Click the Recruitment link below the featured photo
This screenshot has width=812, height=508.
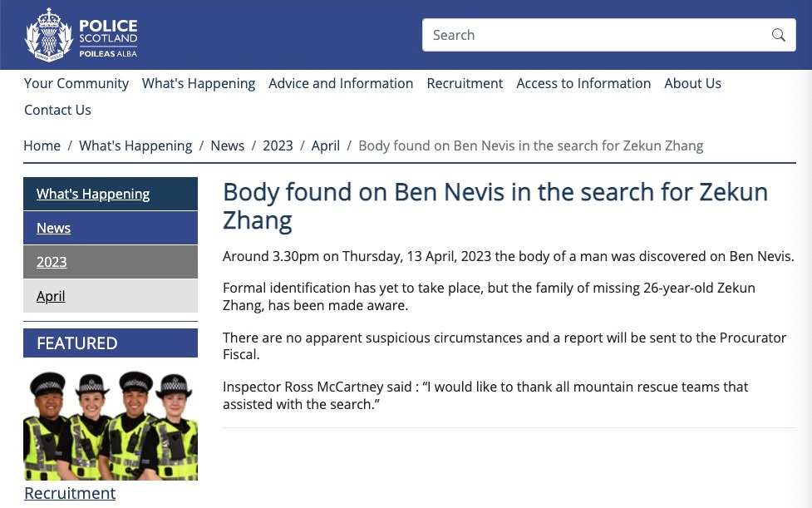(70, 493)
